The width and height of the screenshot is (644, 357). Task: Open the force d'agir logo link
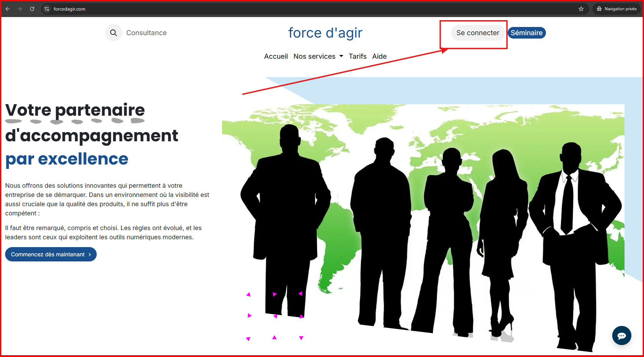[325, 33]
